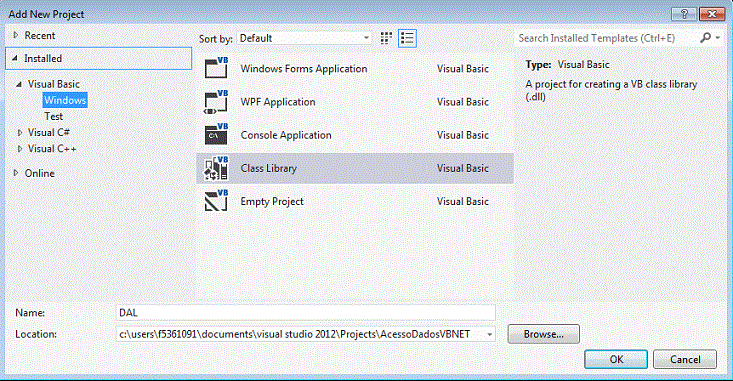Select the Visual Basic tree label
Screen dimensions: 733x381
coord(54,84)
